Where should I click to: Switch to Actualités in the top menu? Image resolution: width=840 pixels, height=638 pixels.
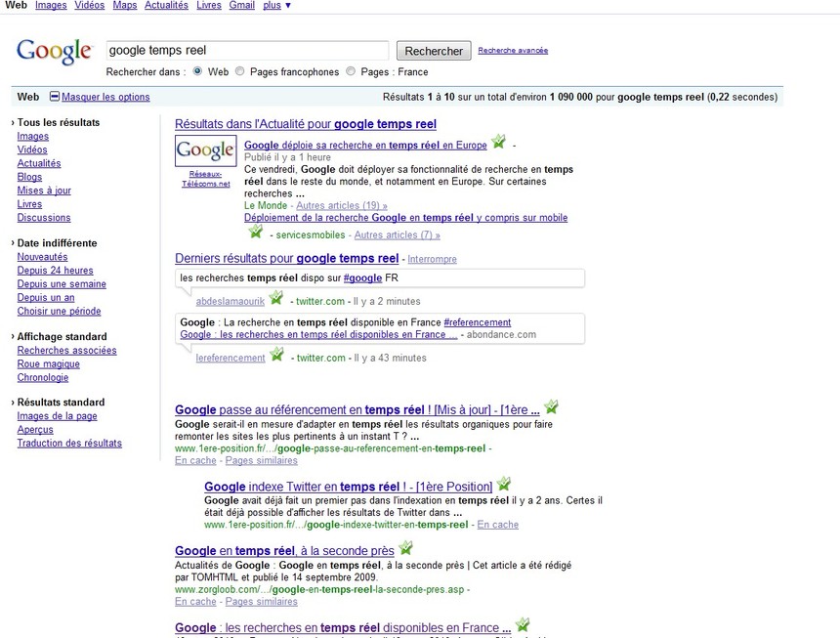[x=166, y=5]
